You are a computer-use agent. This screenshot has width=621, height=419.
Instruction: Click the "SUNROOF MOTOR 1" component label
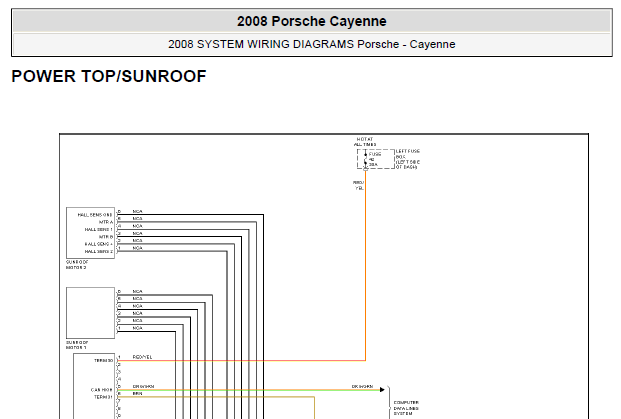pos(77,345)
